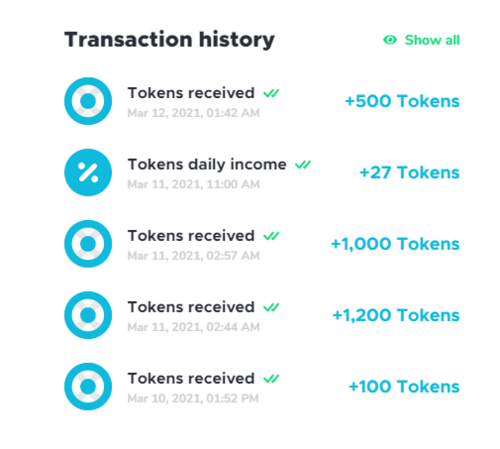Click the double checkmark next to Tokens daily income
The width and height of the screenshot is (500, 449).
coord(303,165)
